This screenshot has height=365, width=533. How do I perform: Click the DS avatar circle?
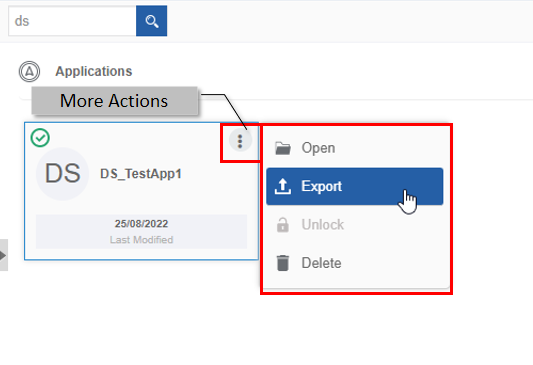pyautogui.click(x=63, y=174)
